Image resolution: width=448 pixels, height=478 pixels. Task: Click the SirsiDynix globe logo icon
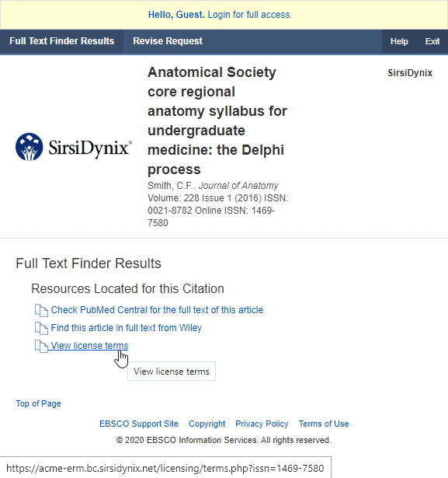30,147
